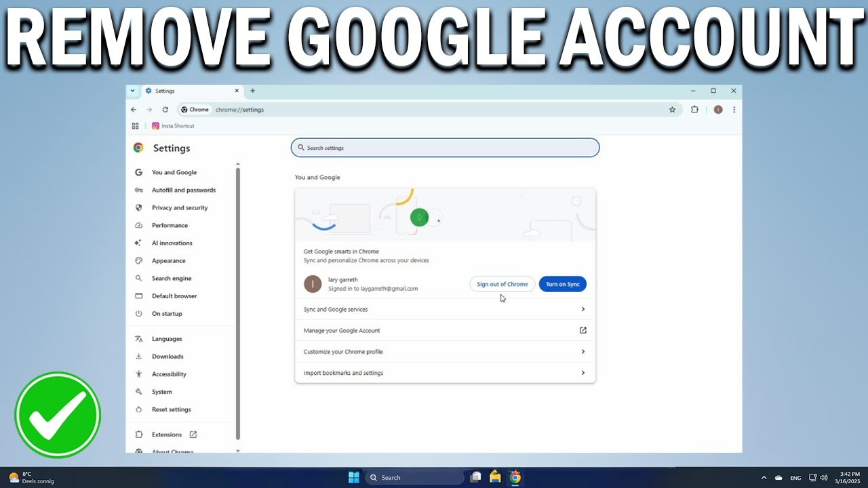Close the Settings tab
Screen dimensions: 868x488
tap(237, 91)
